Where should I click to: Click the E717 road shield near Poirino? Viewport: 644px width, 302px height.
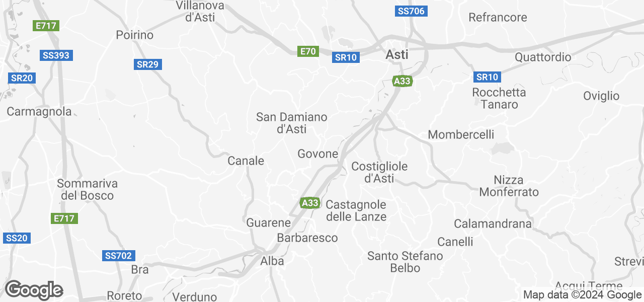coord(46,25)
